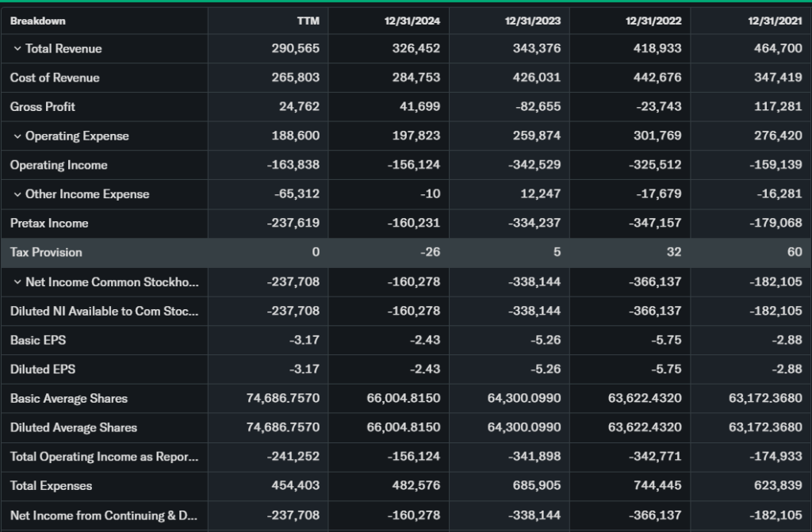812x532 pixels.
Task: Click the Breakdown column header
Action: (x=38, y=21)
